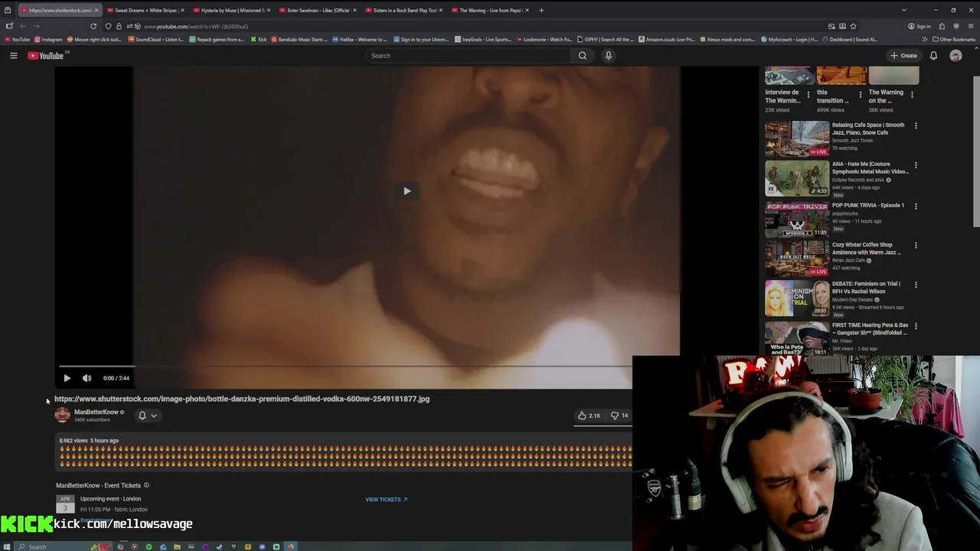Viewport: 980px width, 551px height.
Task: Start voice search with microphone icon
Action: click(609, 55)
